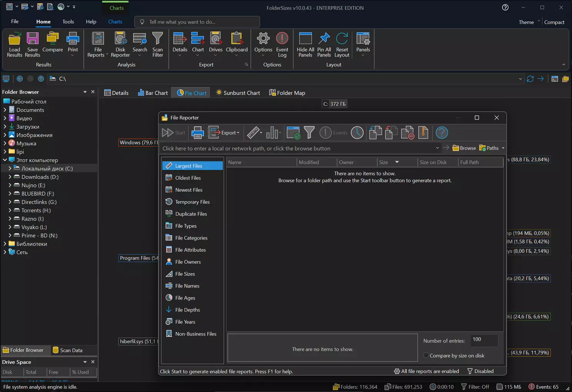Viewport: 572px width, 392px height.
Task: Click the Browse button
Action: click(x=464, y=148)
